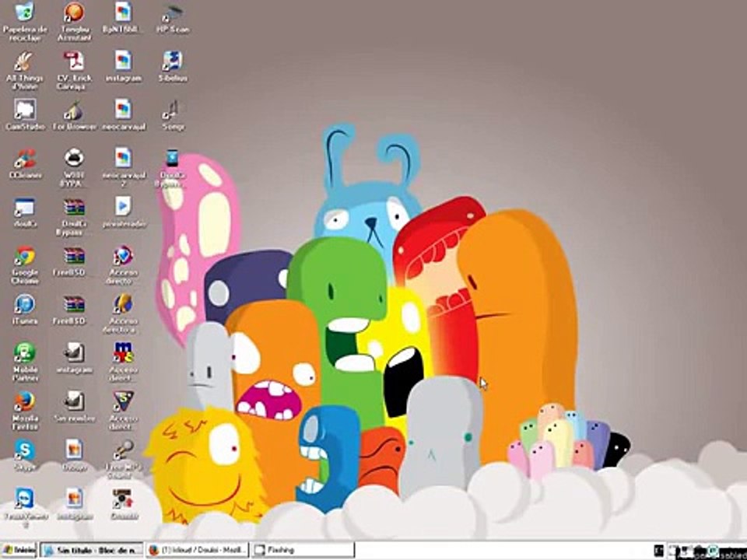Image resolution: width=747 pixels, height=560 pixels.
Task: Open the Papelera de reciclaje icon
Action: [25, 20]
